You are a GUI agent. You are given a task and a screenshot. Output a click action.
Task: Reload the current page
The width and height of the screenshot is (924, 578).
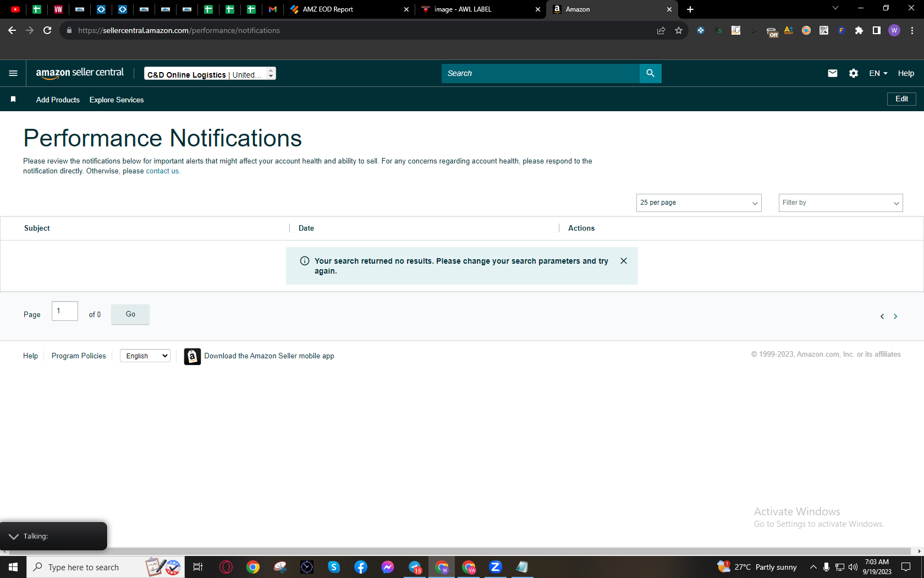[x=47, y=30]
